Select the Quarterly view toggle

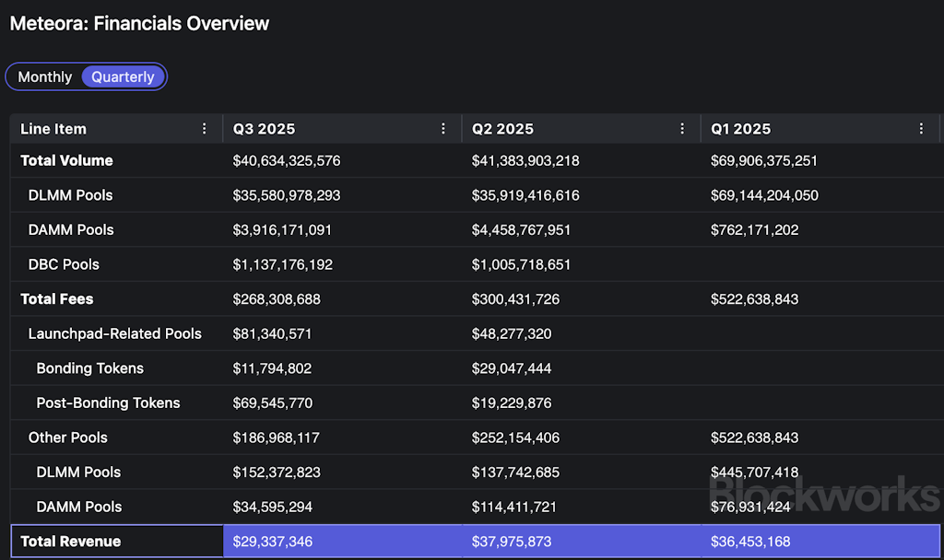123,77
